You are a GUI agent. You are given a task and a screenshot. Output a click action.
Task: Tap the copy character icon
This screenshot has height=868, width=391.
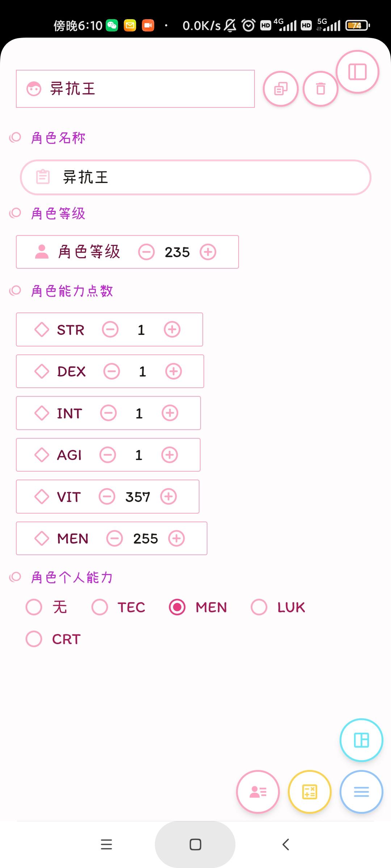point(281,89)
